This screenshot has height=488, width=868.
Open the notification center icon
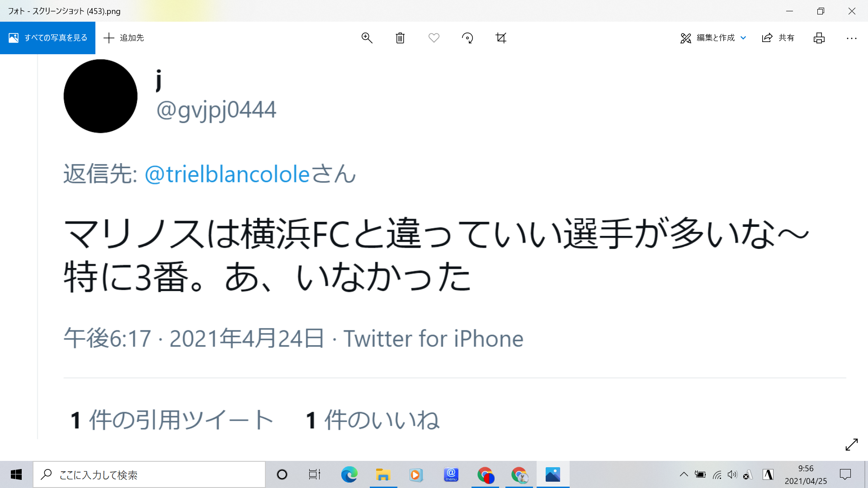(845, 474)
